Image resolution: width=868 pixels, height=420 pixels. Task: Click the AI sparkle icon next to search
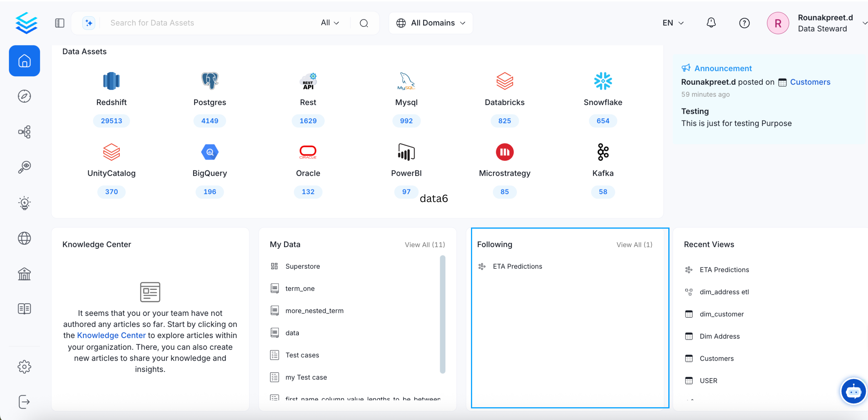pyautogui.click(x=88, y=23)
